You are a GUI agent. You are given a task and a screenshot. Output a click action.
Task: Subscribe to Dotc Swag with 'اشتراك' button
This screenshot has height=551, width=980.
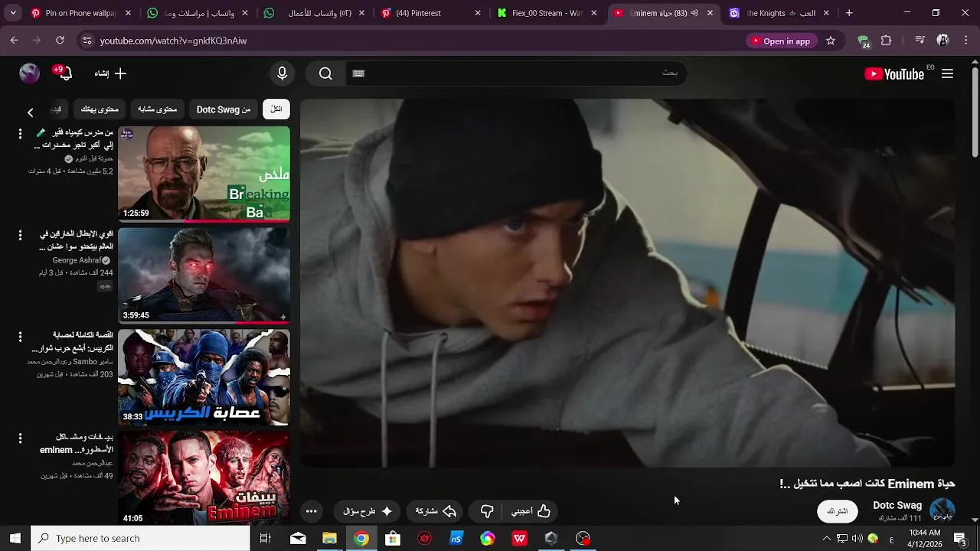click(837, 511)
